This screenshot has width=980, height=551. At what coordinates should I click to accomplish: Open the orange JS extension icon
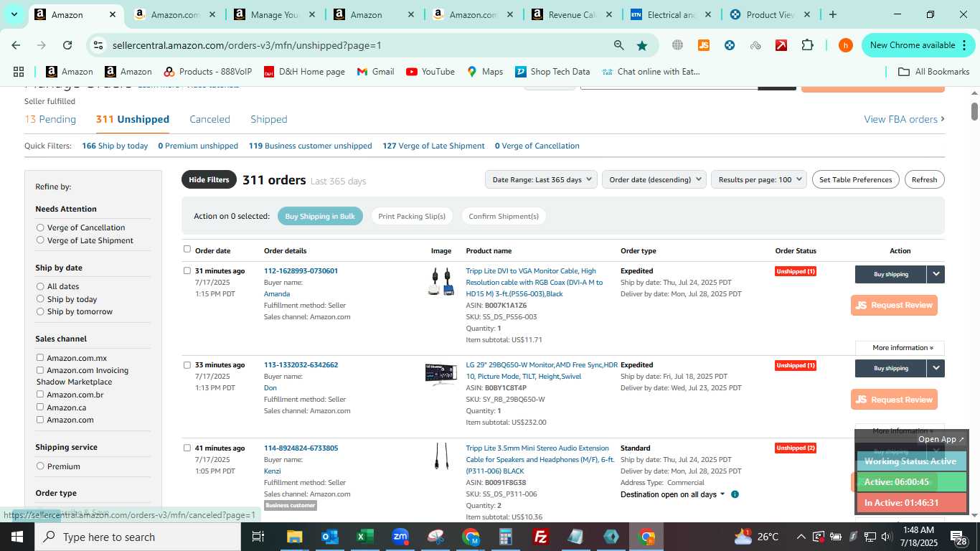704,45
